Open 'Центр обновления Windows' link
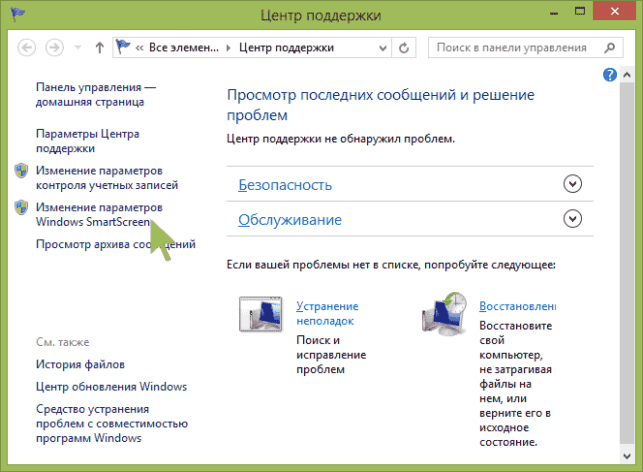Image resolution: width=643 pixels, height=472 pixels. pyautogui.click(x=111, y=387)
